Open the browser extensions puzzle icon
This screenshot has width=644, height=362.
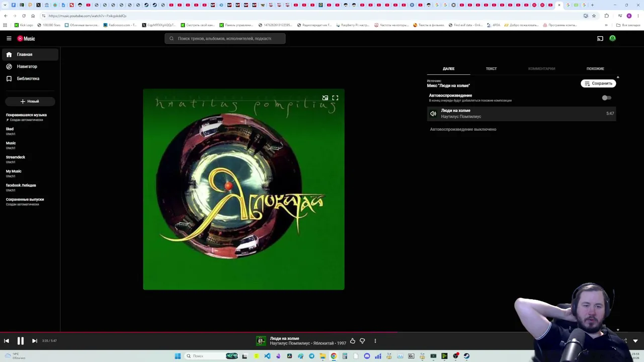(x=607, y=16)
